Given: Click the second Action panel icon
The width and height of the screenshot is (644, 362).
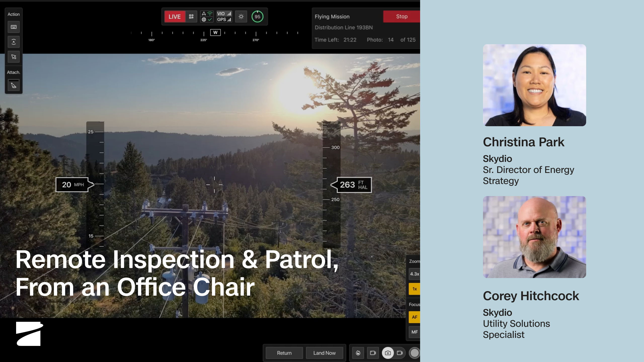Looking at the screenshot, I should coord(14,42).
